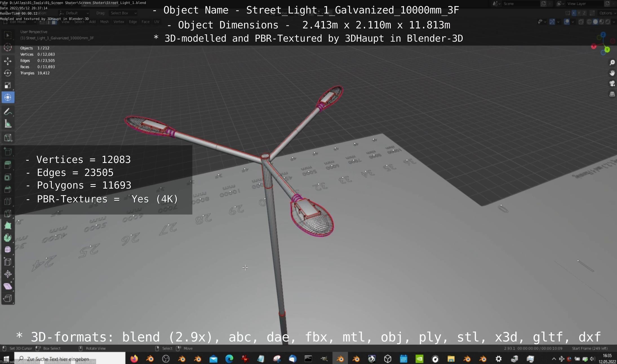Open the Default orientation dropdown

74,13
